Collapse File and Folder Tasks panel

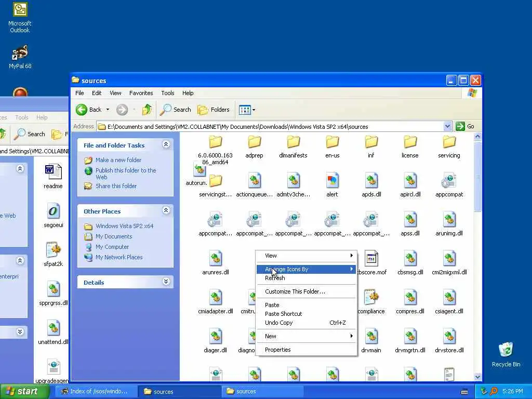point(166,144)
